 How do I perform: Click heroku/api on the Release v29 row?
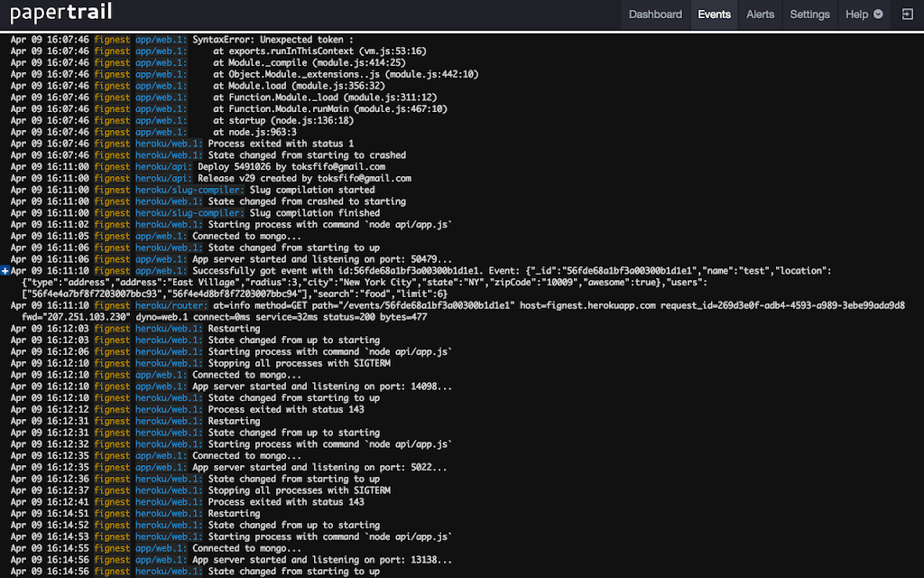(x=163, y=178)
